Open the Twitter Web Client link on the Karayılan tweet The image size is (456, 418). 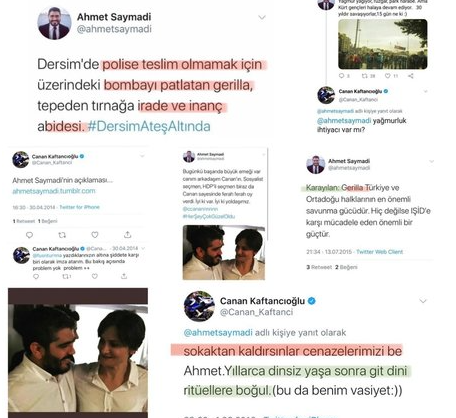tap(380, 252)
